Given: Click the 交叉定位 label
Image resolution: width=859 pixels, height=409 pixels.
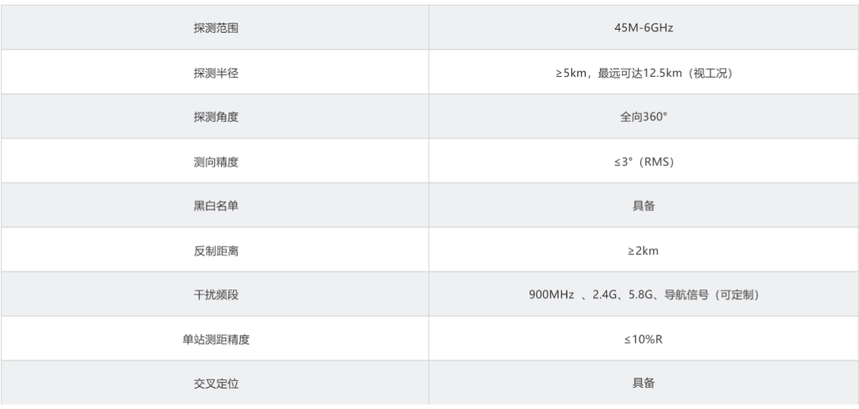Looking at the screenshot, I should click(x=215, y=384).
